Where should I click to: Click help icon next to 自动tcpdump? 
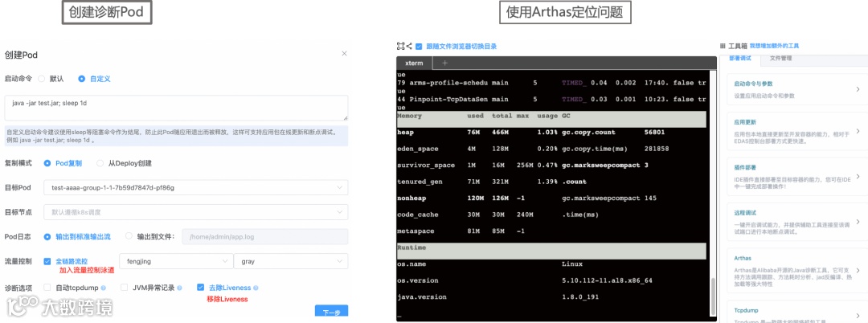click(x=104, y=288)
